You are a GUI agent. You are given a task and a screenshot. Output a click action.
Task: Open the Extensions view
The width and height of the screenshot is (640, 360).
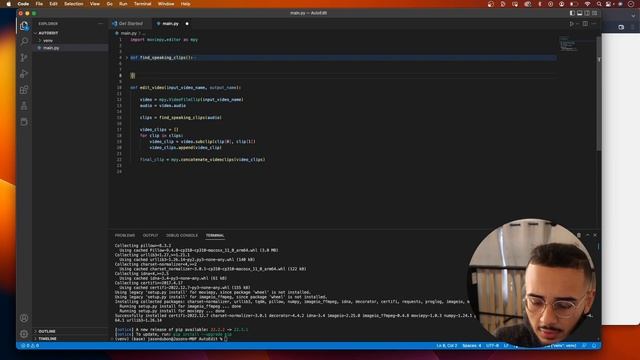click(x=24, y=90)
